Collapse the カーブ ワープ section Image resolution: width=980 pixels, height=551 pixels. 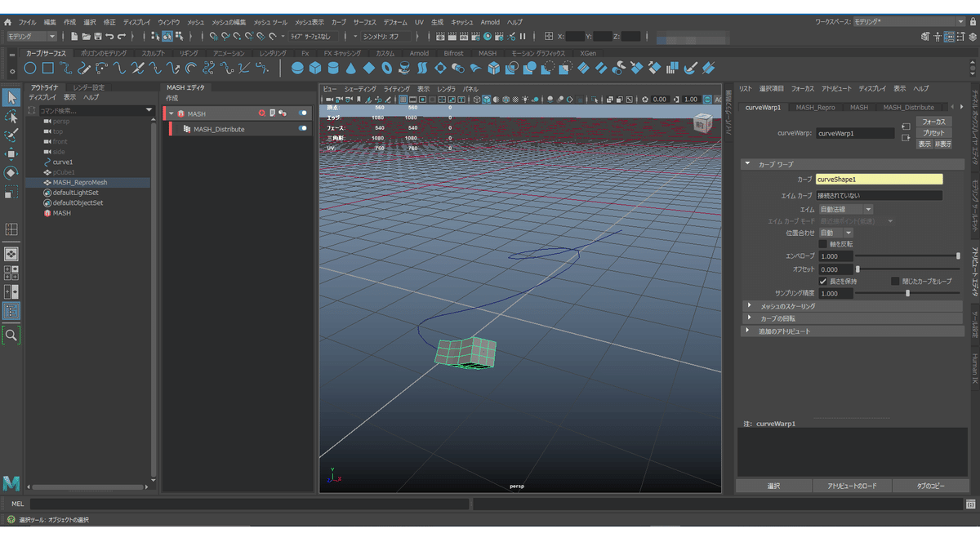pos(852,164)
